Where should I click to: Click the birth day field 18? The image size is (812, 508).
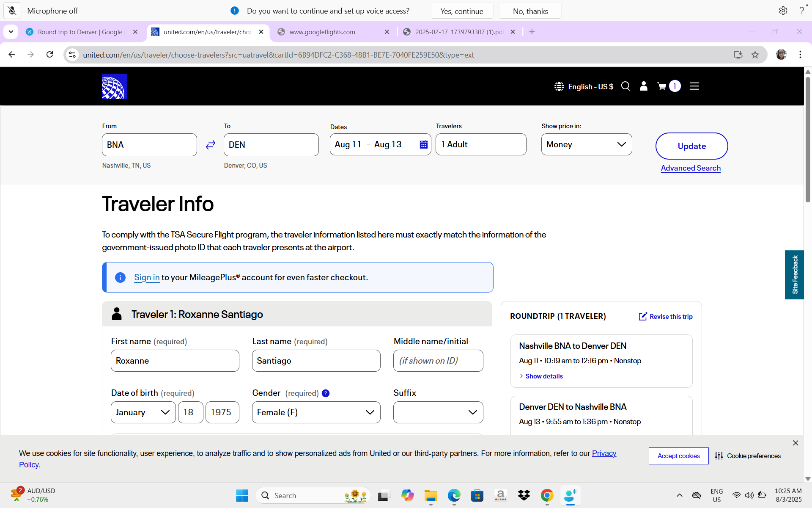(x=190, y=412)
